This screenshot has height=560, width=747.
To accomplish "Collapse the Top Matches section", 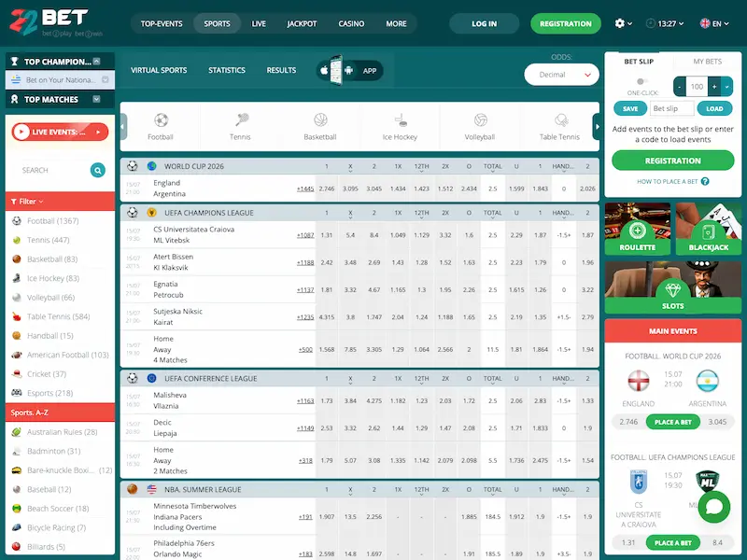I will point(97,99).
